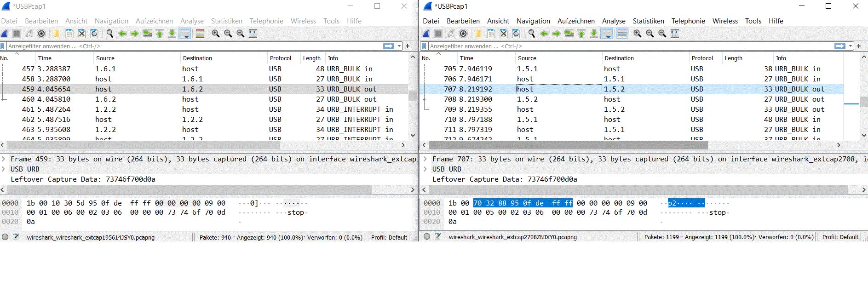Toggle auto-scroll live capture in right window
The width and height of the screenshot is (868, 298).
coord(607,34)
